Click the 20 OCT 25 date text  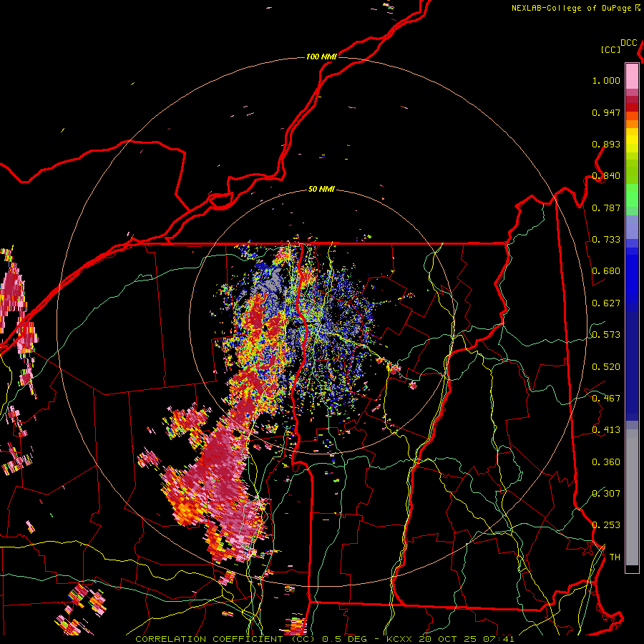[447, 639]
